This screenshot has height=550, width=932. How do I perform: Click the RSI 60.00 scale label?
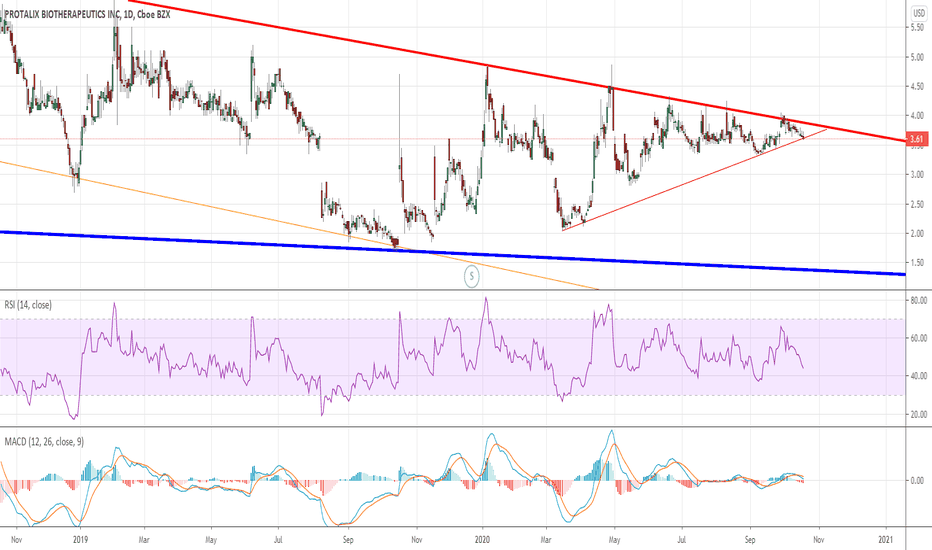tap(918, 338)
